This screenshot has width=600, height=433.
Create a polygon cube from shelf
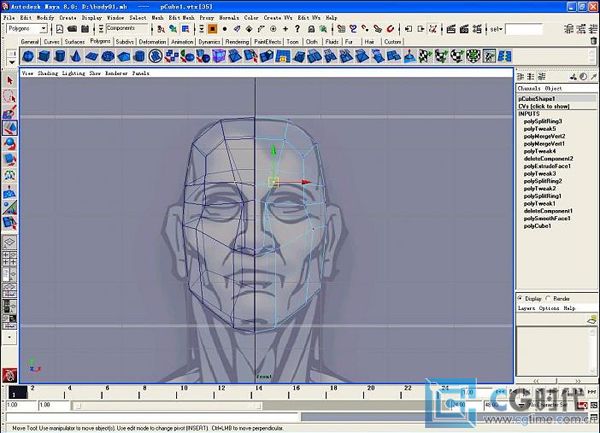click(44, 57)
